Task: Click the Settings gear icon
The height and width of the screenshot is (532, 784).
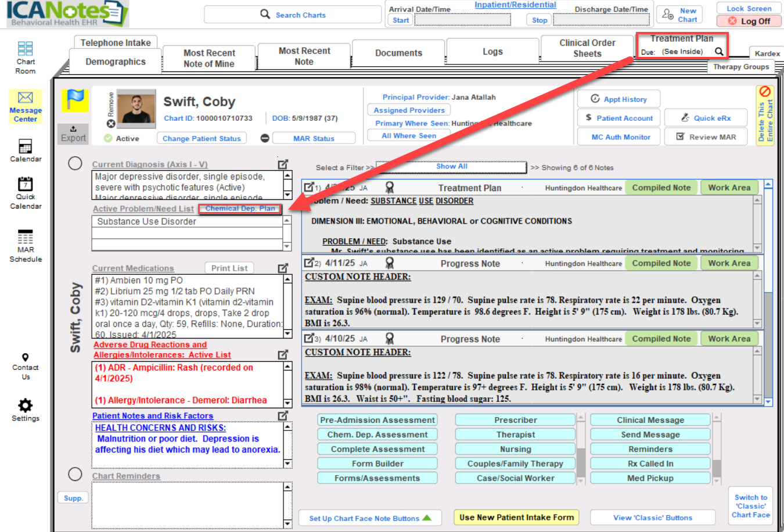Action: pyautogui.click(x=26, y=405)
